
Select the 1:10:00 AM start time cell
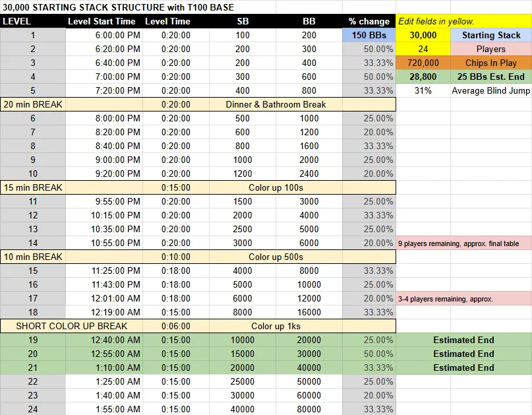pos(104,367)
